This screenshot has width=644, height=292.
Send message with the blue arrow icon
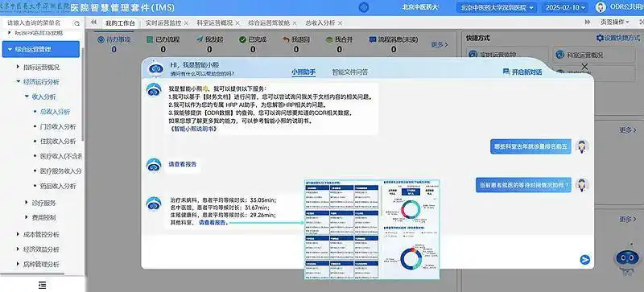tap(585, 260)
